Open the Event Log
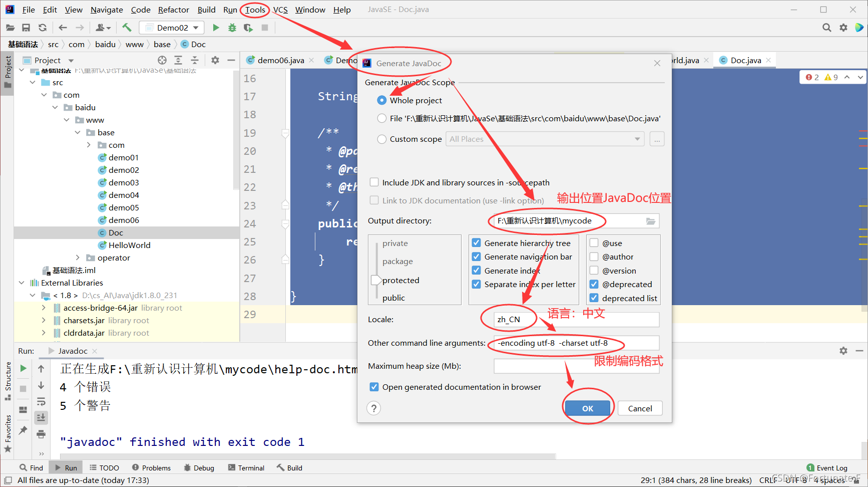This screenshot has width=868, height=487. (x=827, y=468)
